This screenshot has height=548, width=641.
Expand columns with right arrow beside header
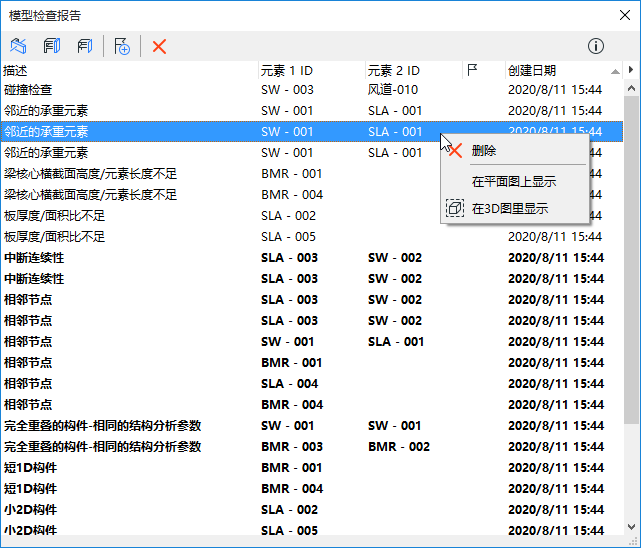[631, 70]
